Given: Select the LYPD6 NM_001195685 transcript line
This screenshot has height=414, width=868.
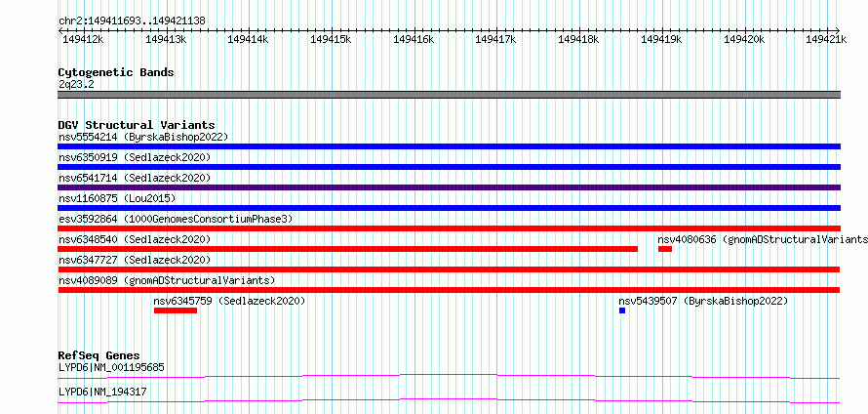Looking at the screenshot, I should pyautogui.click(x=449, y=376).
